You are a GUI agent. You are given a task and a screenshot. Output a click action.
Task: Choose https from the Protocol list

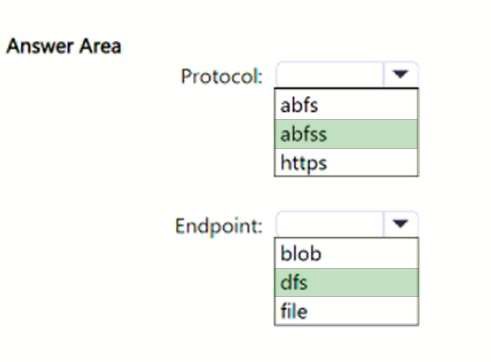[346, 162]
